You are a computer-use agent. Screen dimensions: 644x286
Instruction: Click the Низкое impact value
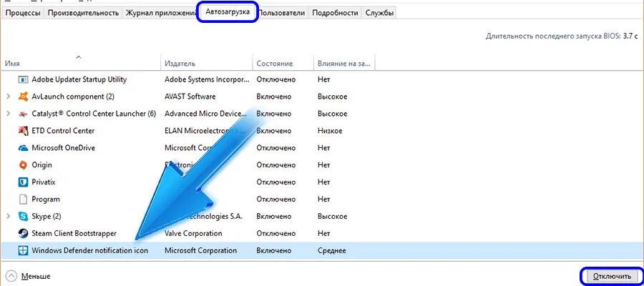[330, 131]
